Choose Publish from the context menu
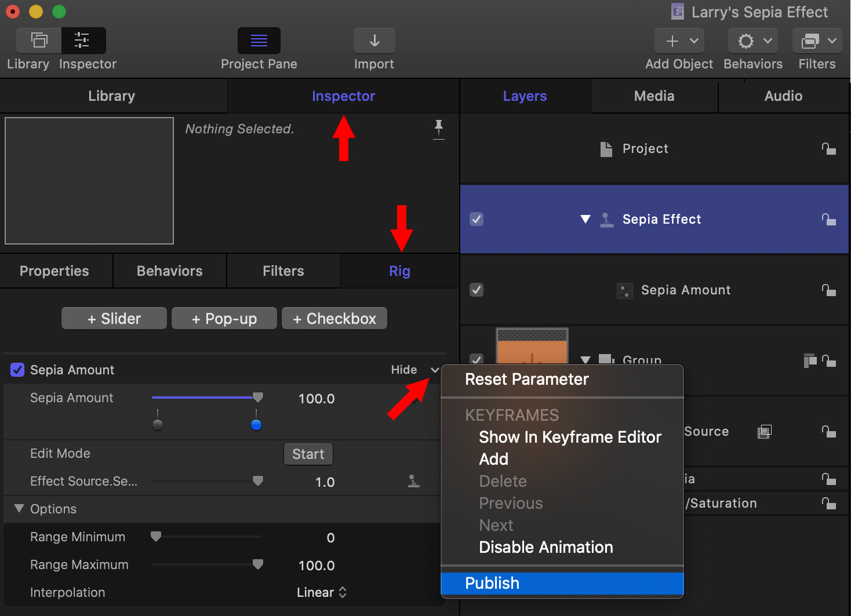Screen dimensions: 851x616 (x=492, y=583)
